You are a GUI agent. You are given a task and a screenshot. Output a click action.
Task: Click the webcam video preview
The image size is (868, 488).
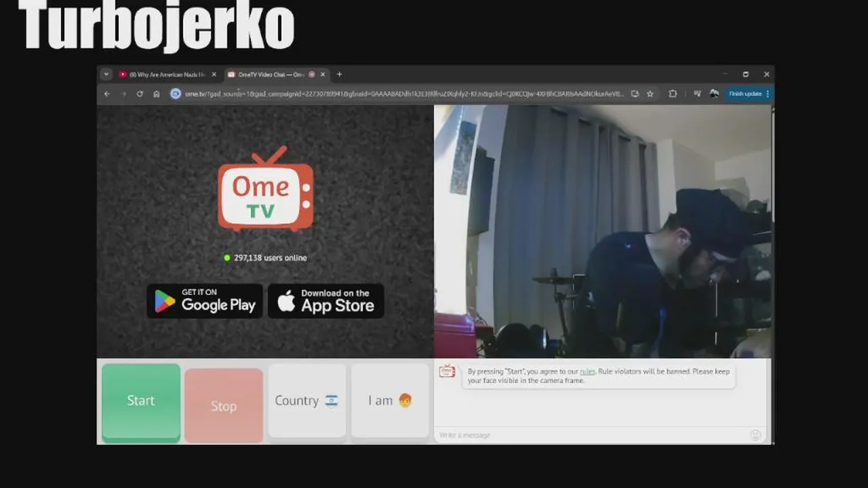pyautogui.click(x=602, y=231)
